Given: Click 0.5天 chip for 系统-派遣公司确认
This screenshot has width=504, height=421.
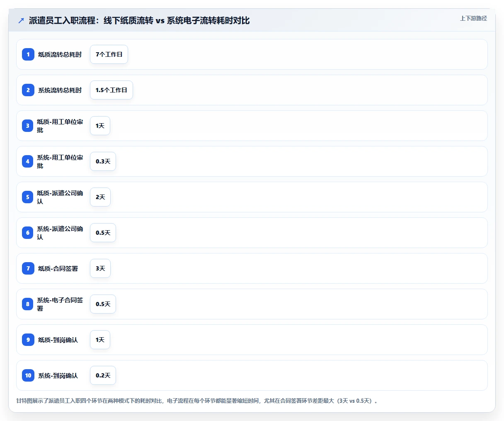Looking at the screenshot, I should click(103, 233).
